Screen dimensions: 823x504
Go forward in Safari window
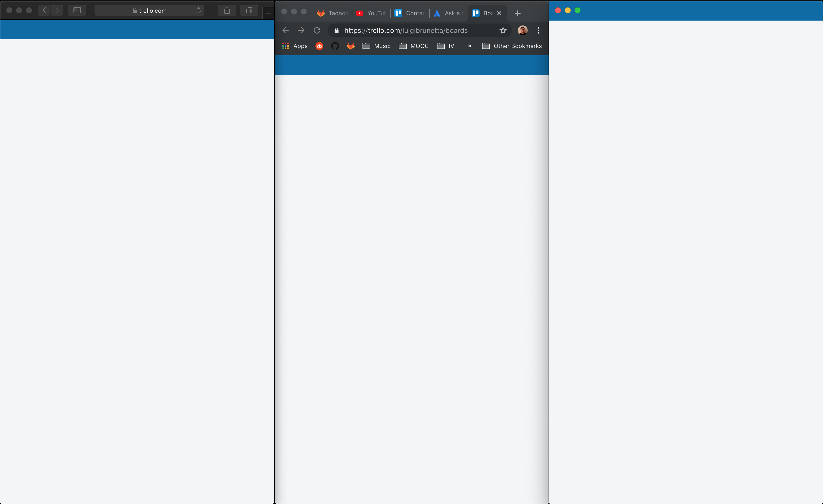[x=57, y=10]
